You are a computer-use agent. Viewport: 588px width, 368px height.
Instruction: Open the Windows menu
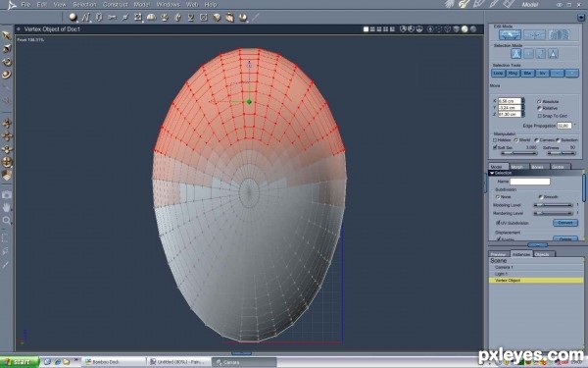coord(168,5)
